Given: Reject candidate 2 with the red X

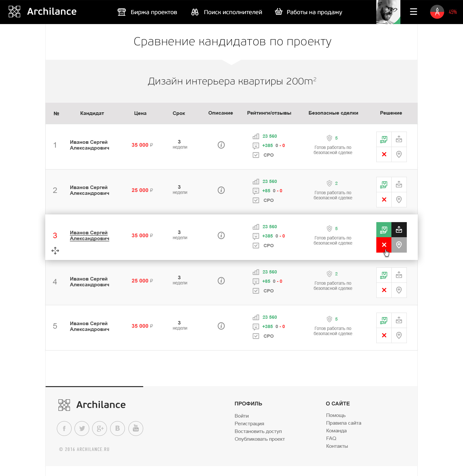Looking at the screenshot, I should pos(384,200).
